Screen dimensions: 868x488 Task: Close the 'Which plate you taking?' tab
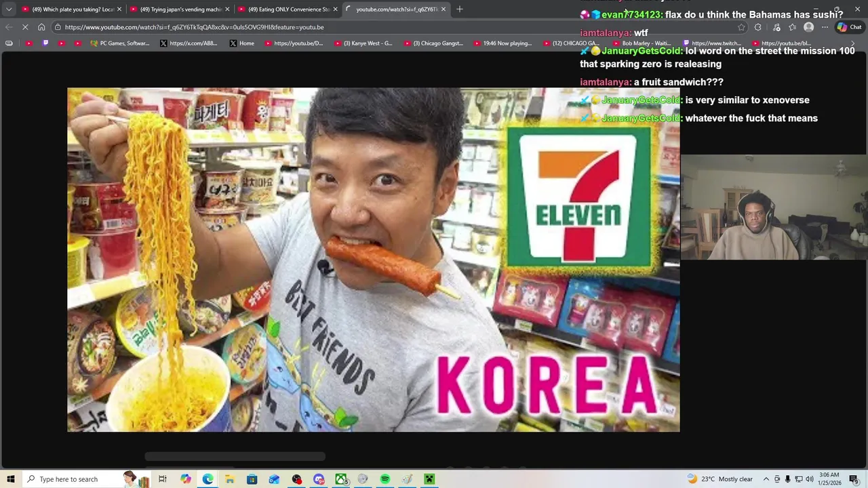[119, 9]
